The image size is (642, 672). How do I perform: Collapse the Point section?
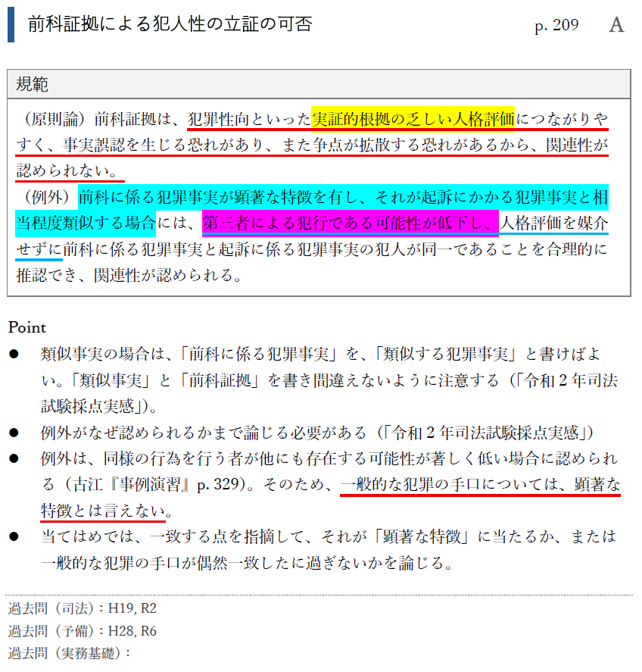(x=25, y=328)
